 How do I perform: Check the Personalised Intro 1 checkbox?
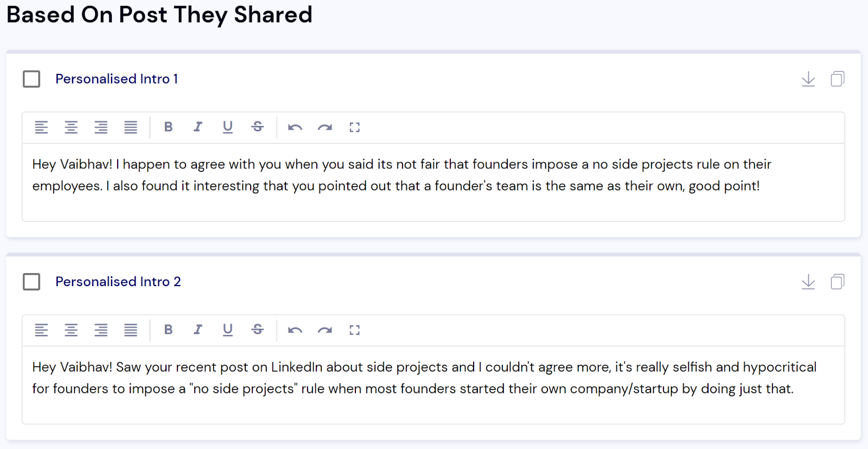(x=31, y=79)
